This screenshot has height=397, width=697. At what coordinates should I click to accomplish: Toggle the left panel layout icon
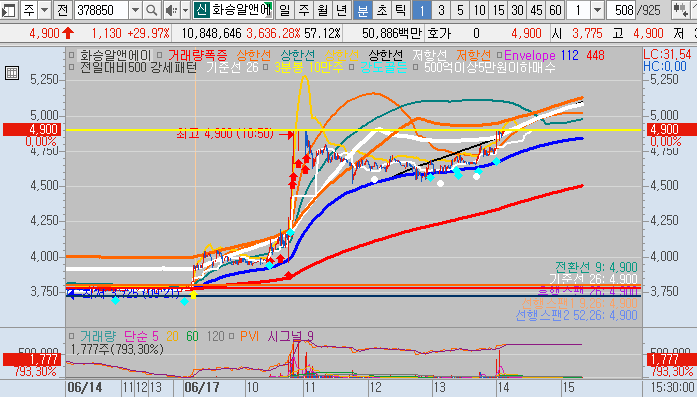(8, 10)
